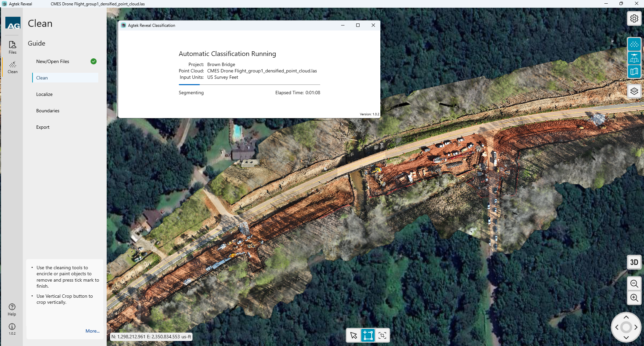The height and width of the screenshot is (346, 644).
Task: Select the Localize guide step
Action: tap(44, 94)
